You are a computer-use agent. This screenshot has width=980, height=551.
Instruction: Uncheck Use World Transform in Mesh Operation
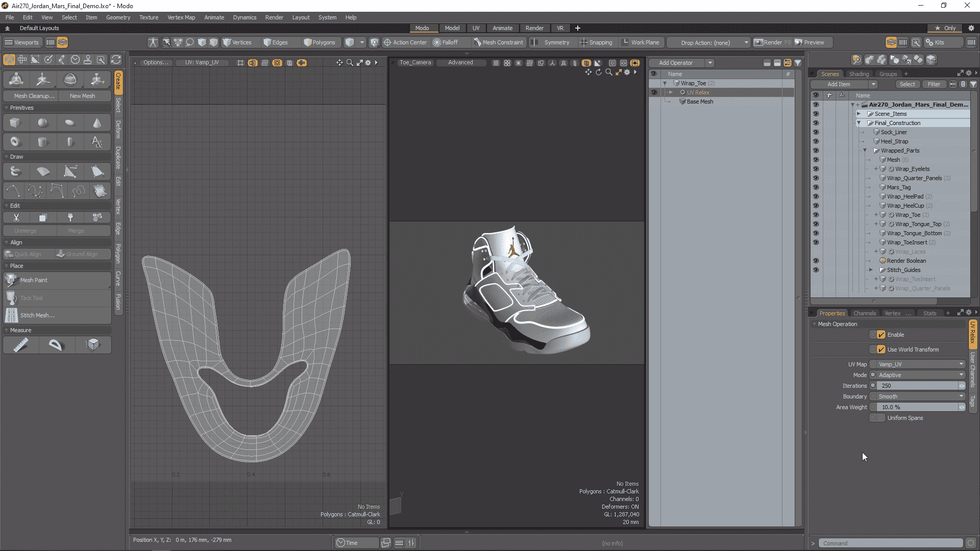click(880, 349)
